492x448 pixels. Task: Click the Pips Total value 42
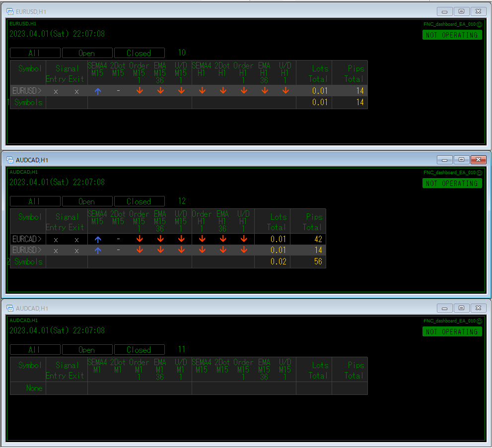click(318, 239)
